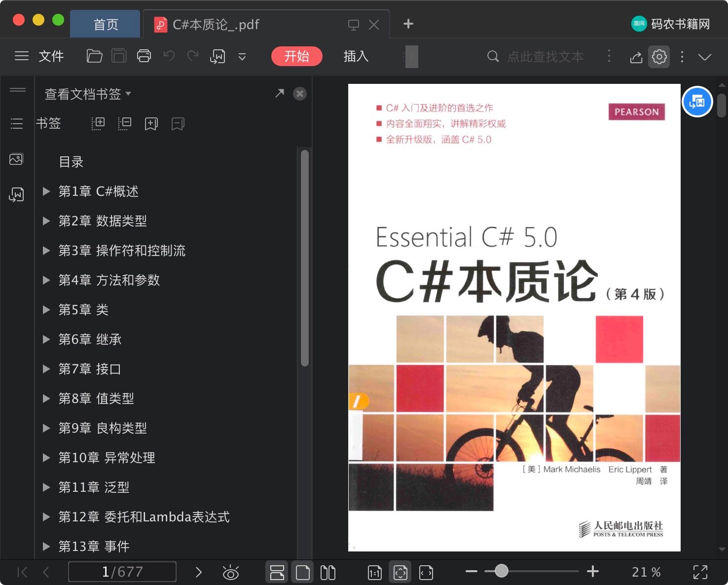Screen dimensions: 728x585
Task: Click the print icon
Action: (x=144, y=56)
